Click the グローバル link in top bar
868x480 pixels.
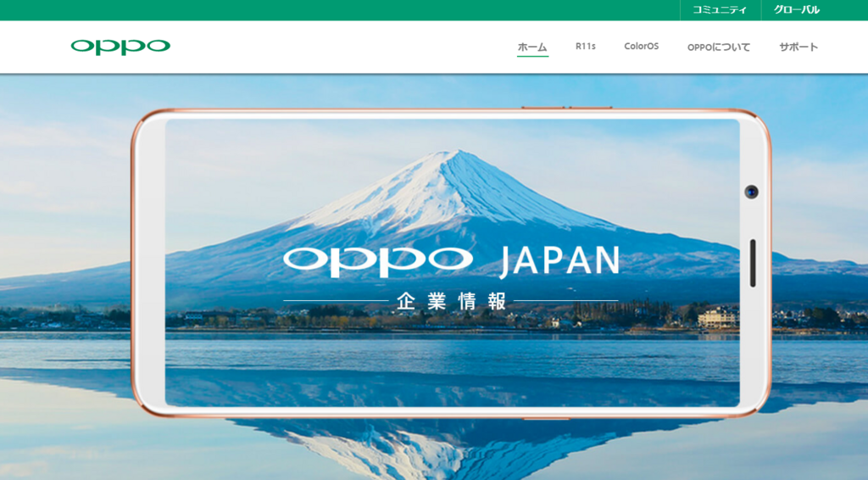797,10
